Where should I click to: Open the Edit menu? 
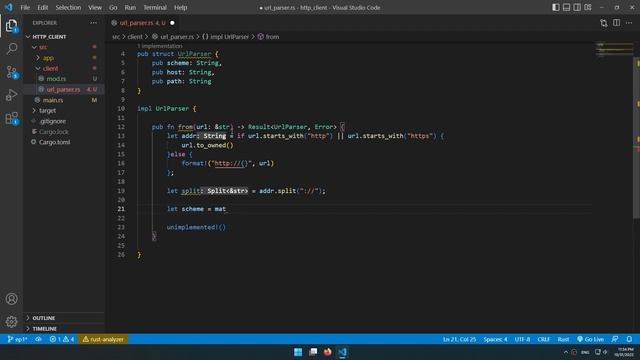pos(42,7)
